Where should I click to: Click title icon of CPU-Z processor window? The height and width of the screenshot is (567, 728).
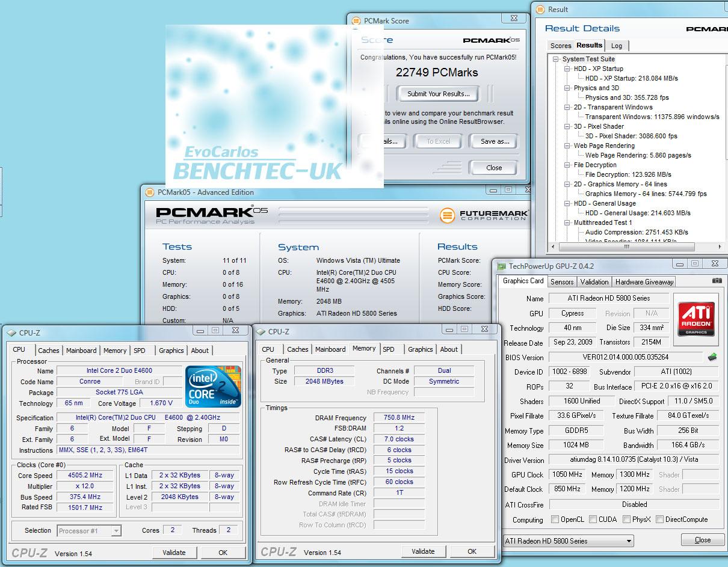point(11,333)
